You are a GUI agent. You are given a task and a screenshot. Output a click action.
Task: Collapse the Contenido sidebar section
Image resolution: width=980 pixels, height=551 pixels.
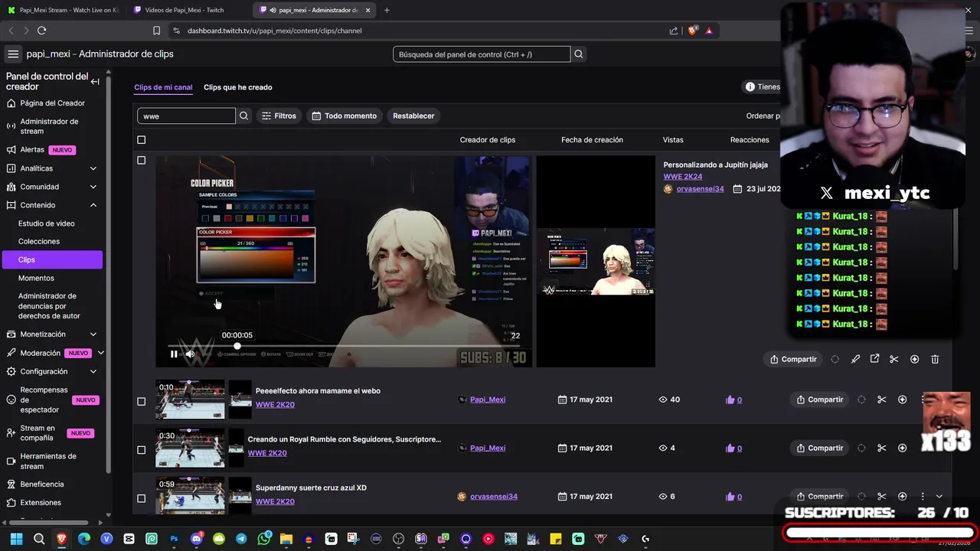point(93,205)
